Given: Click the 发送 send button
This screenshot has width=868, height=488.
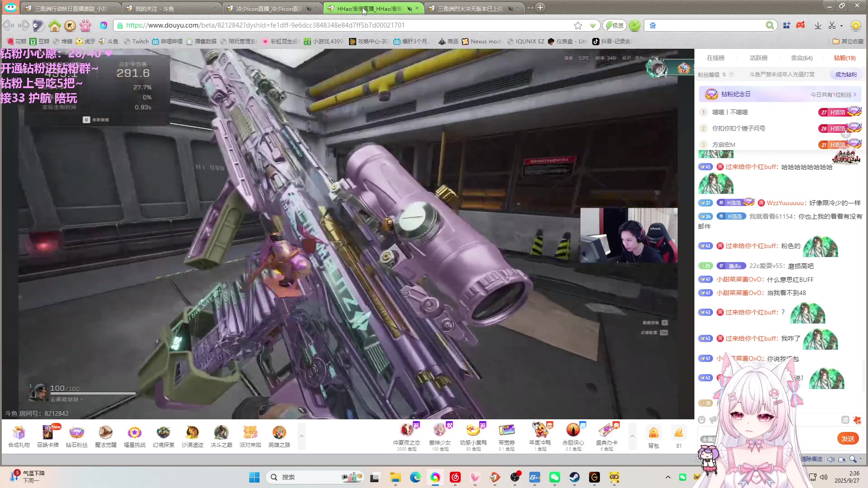Looking at the screenshot, I should [x=848, y=438].
